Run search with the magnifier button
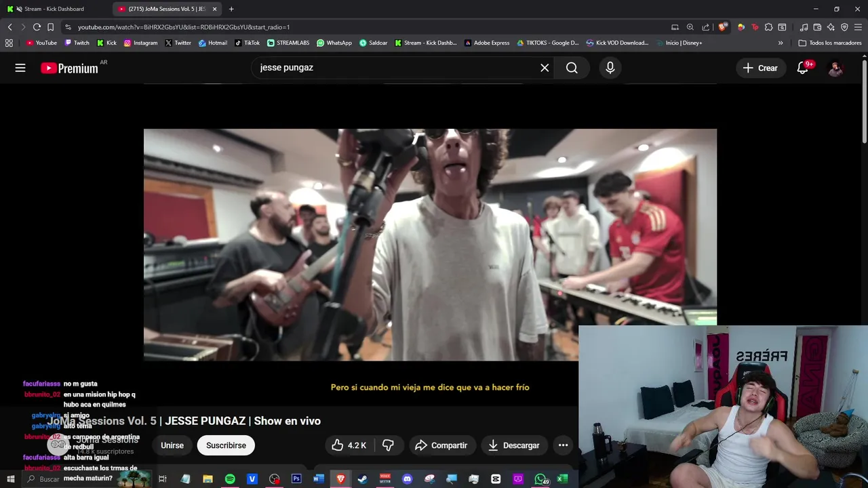The width and height of the screenshot is (868, 488). tap(572, 68)
